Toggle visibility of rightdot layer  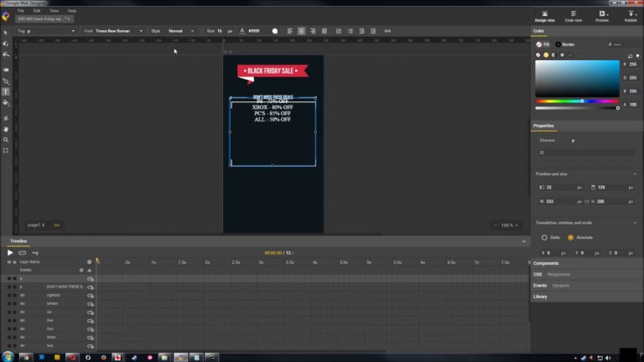click(9, 296)
